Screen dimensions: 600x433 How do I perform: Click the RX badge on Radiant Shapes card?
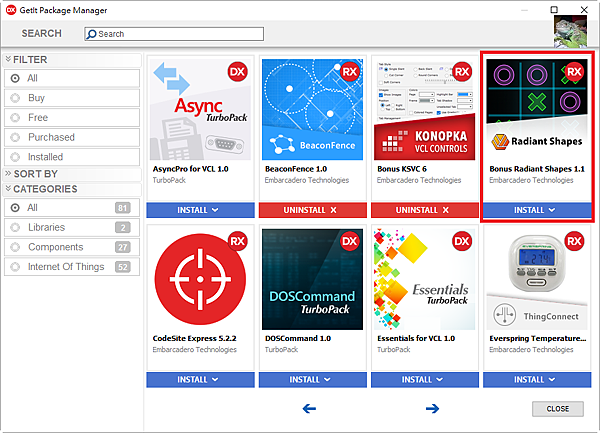click(574, 72)
